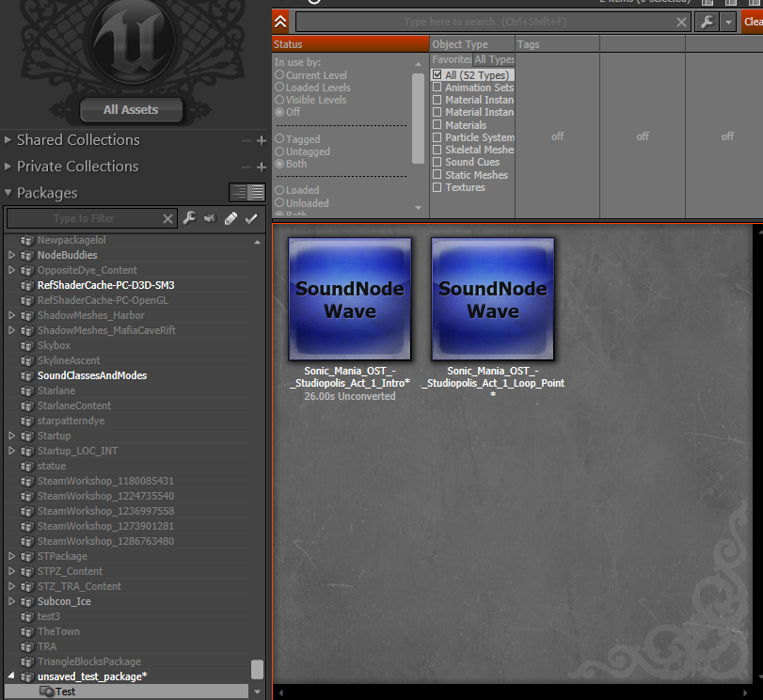Viewport: 763px width, 700px height.
Task: Select Unloaded radio button
Action: click(x=279, y=202)
